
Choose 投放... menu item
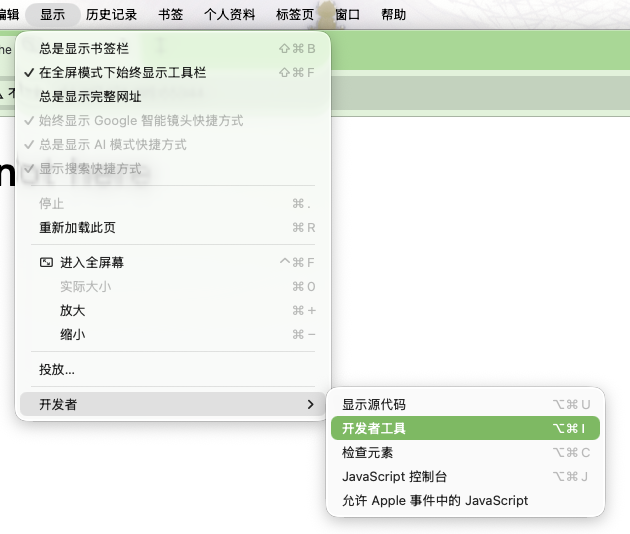tap(57, 369)
